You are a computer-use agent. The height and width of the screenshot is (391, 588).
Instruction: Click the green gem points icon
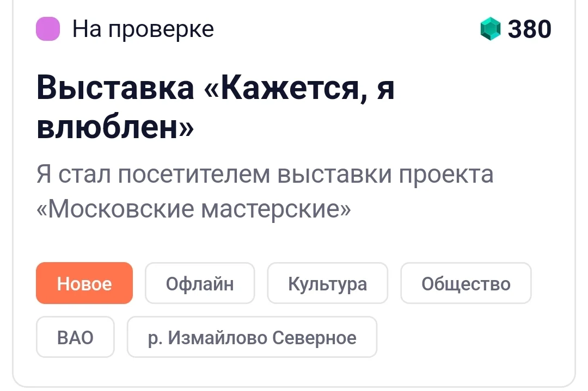[x=490, y=29]
